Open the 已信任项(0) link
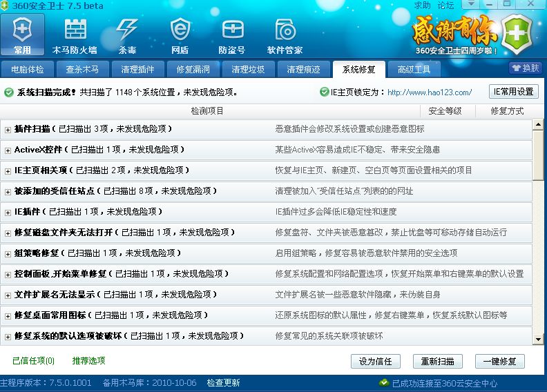Image resolution: width=547 pixels, height=392 pixels. point(33,361)
